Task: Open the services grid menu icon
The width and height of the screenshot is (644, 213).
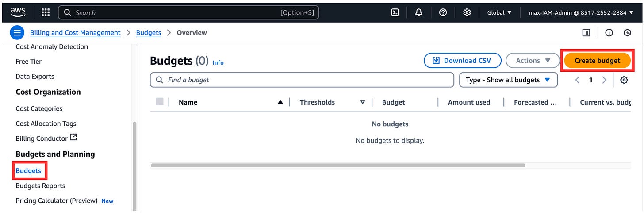Action: [x=46, y=12]
